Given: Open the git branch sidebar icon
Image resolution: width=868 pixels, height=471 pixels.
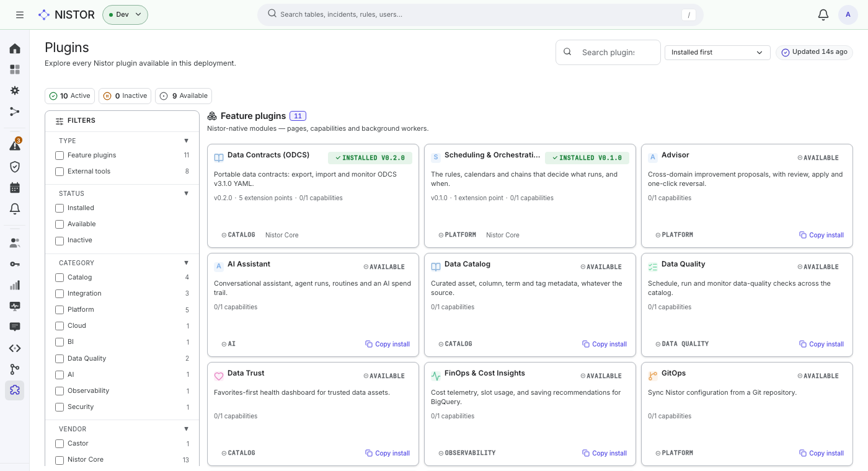Looking at the screenshot, I should (15, 369).
